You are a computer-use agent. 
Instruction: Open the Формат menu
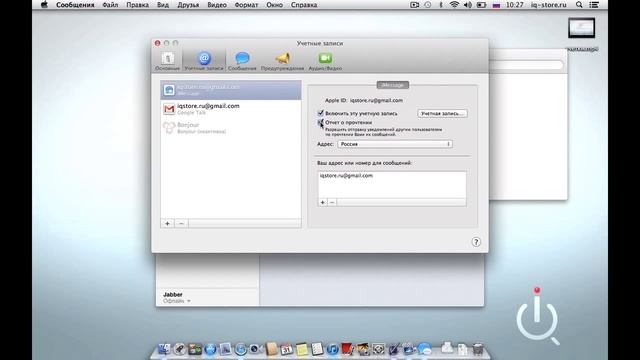[x=246, y=5]
